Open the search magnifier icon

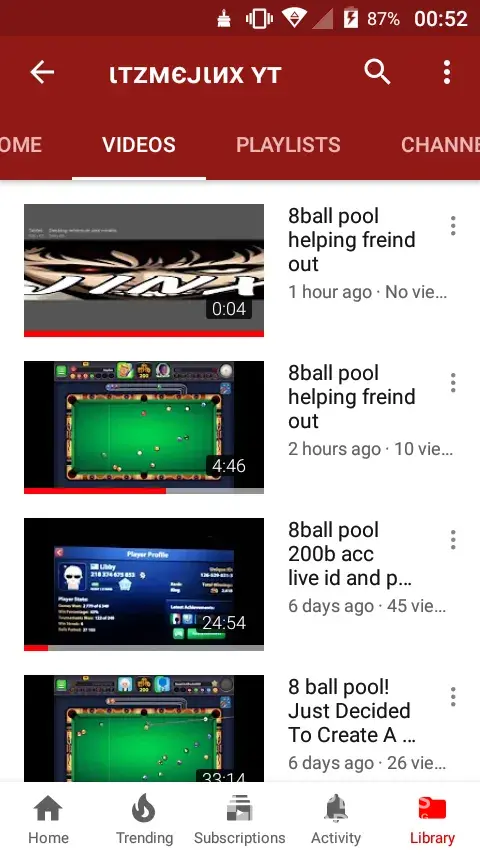pos(377,72)
